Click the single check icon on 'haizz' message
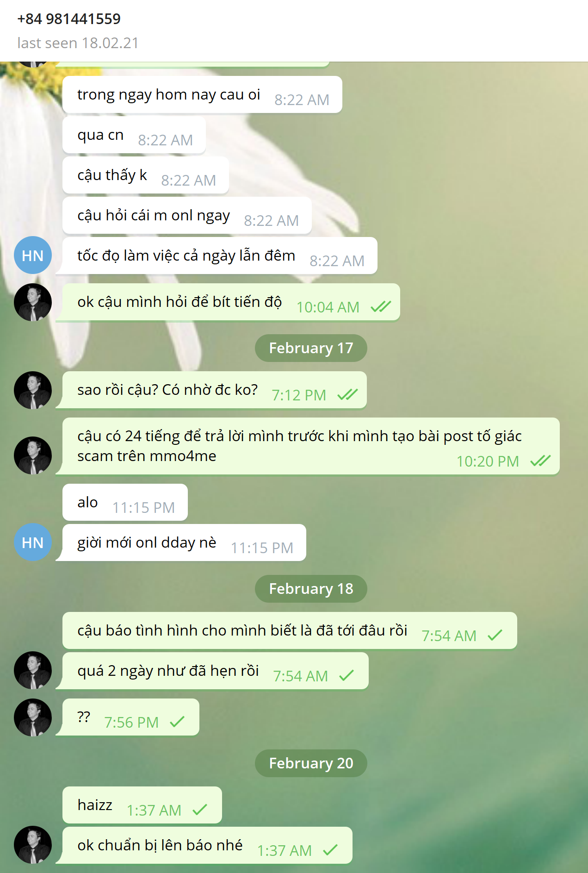Viewport: 588px width, 873px height. (x=200, y=810)
